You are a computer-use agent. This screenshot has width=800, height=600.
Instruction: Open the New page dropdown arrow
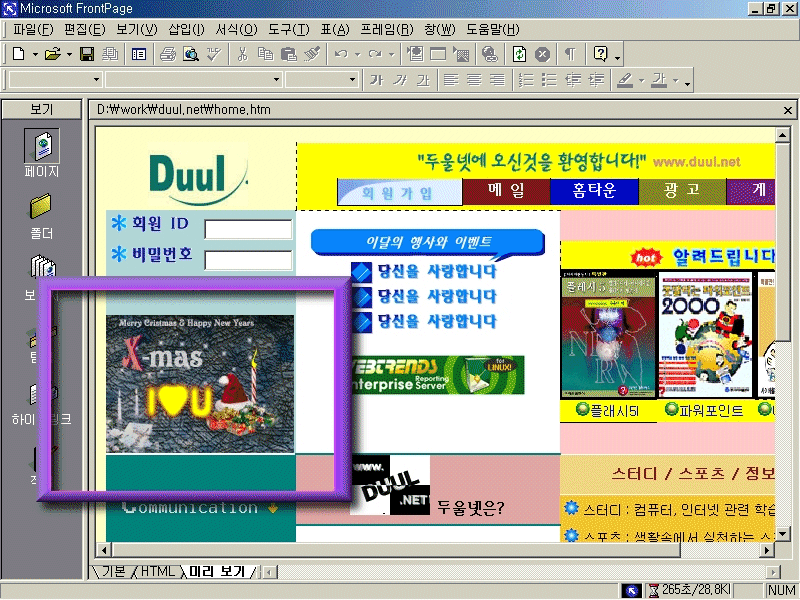pos(35,54)
